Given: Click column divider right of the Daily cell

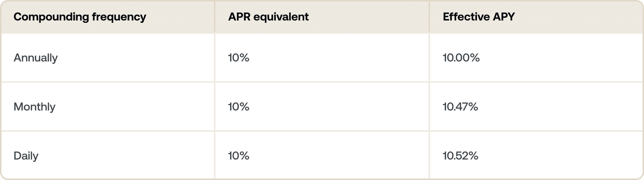Looking at the screenshot, I should tap(215, 156).
